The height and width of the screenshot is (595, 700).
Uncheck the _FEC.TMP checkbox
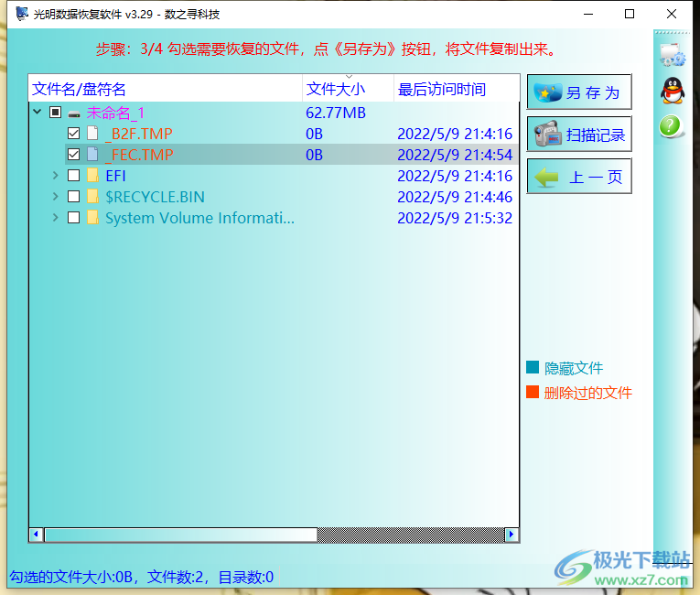click(74, 154)
